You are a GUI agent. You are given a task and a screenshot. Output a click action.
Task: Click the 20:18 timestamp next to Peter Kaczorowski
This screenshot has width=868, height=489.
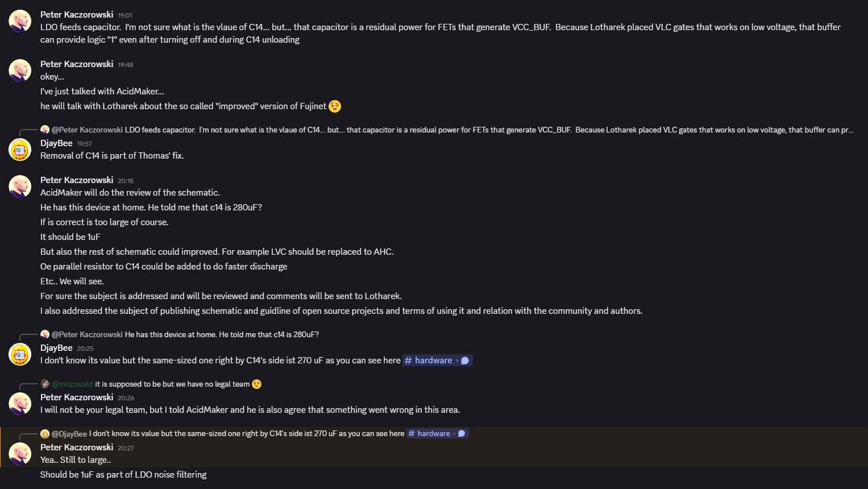tap(126, 181)
